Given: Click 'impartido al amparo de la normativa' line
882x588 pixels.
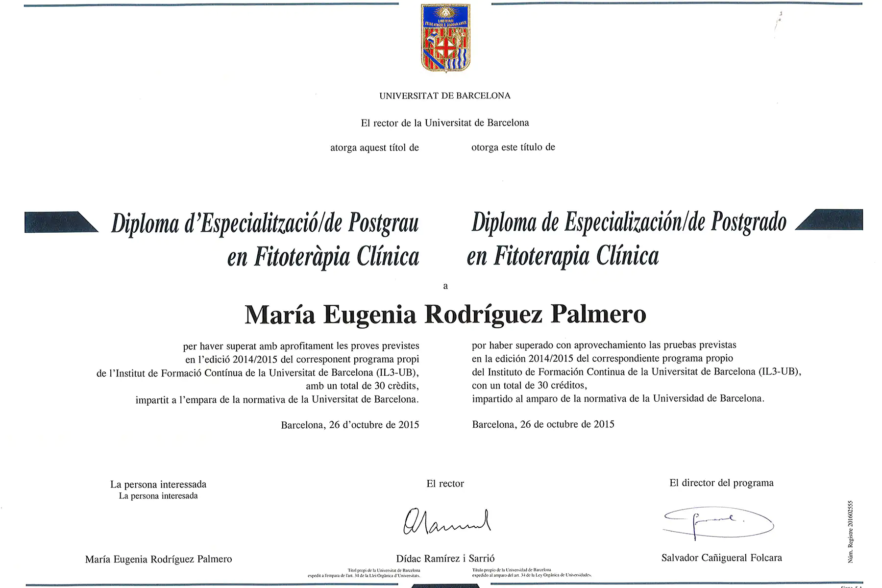Looking at the screenshot, I should [x=618, y=398].
